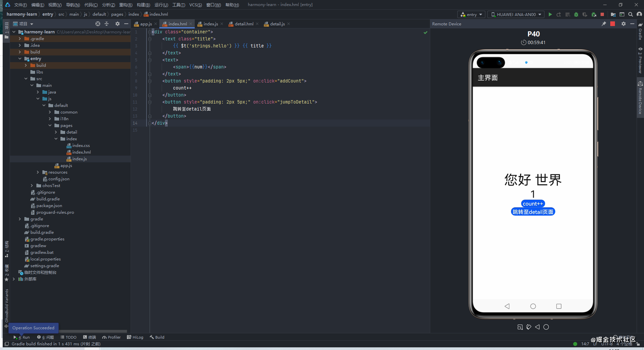The image size is (644, 350).
Task: Click the back triangle below the phone frame
Action: point(537,327)
